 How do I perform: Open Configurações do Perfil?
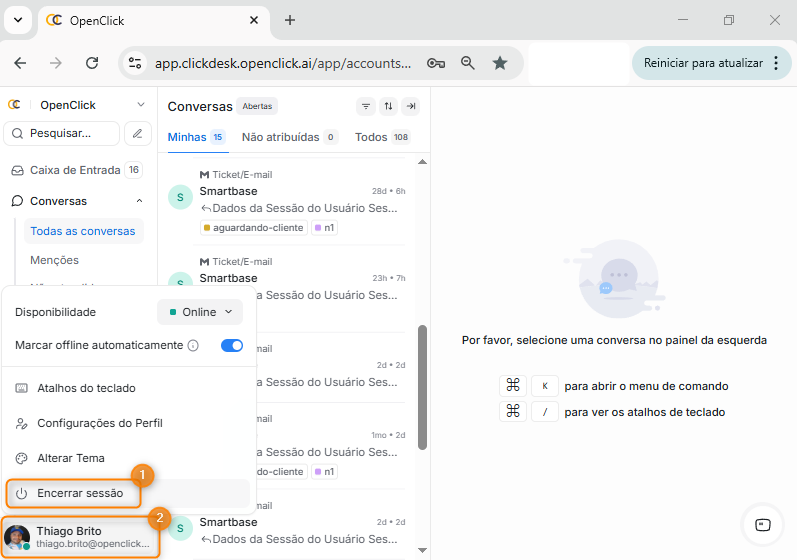tap(99, 423)
